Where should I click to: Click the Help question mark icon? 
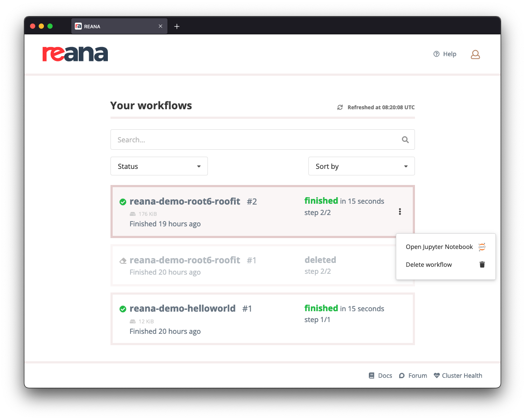[x=436, y=54]
